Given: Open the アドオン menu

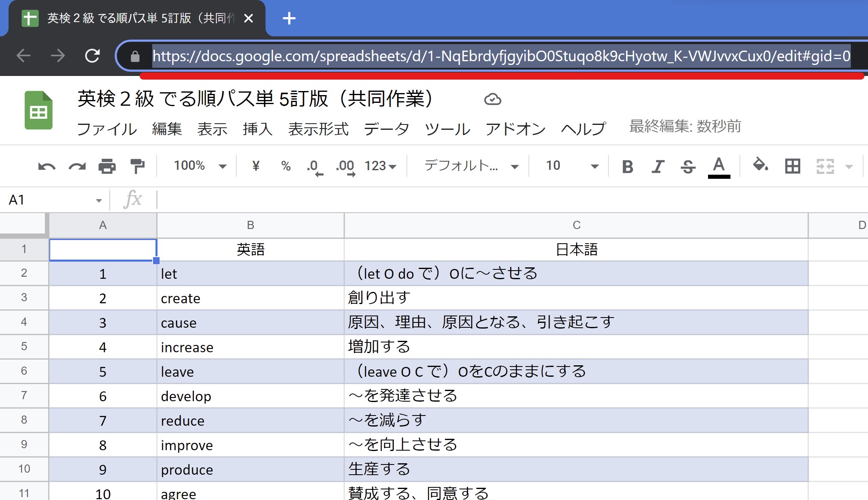Looking at the screenshot, I should click(x=515, y=129).
